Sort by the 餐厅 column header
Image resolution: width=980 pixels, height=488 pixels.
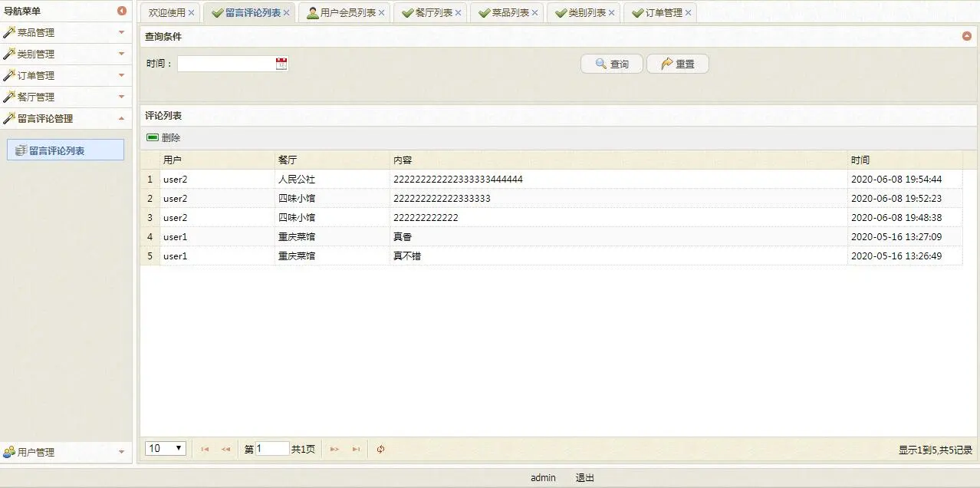point(332,160)
